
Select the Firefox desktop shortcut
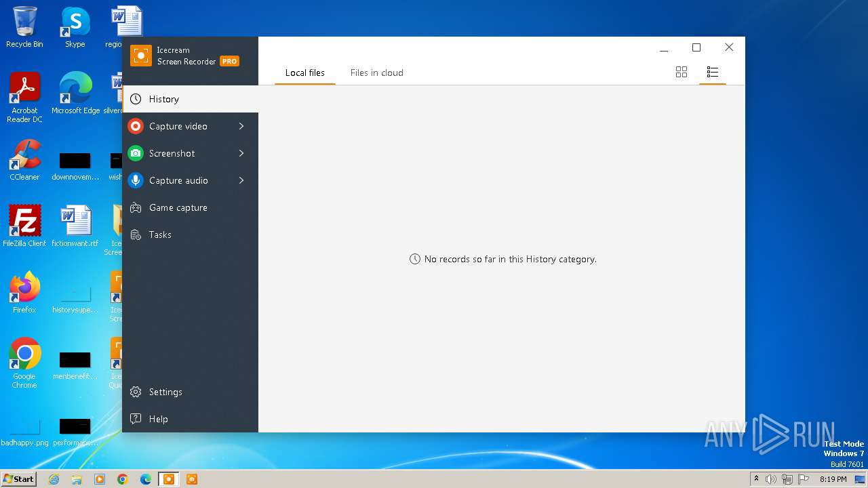[x=24, y=293]
